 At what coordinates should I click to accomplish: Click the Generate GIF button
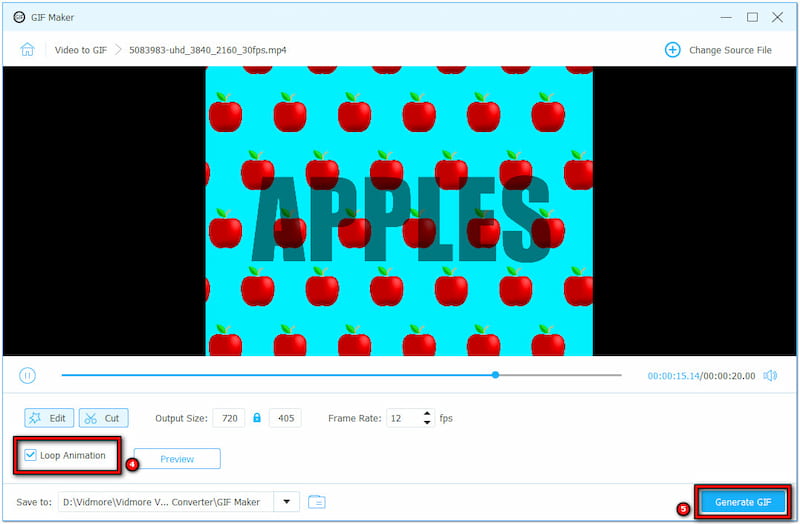click(x=742, y=502)
